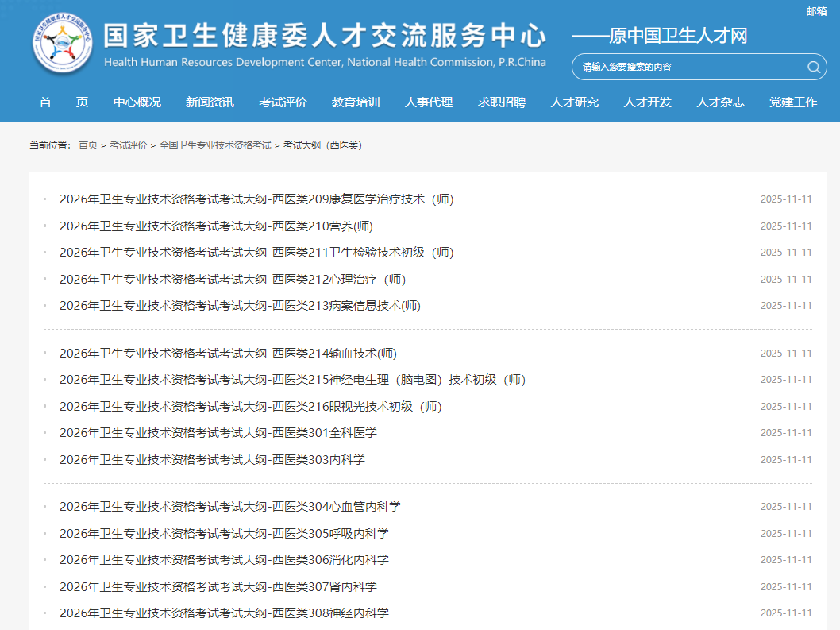Open 考试评价 navigation menu
The width and height of the screenshot is (840, 630).
tap(283, 102)
